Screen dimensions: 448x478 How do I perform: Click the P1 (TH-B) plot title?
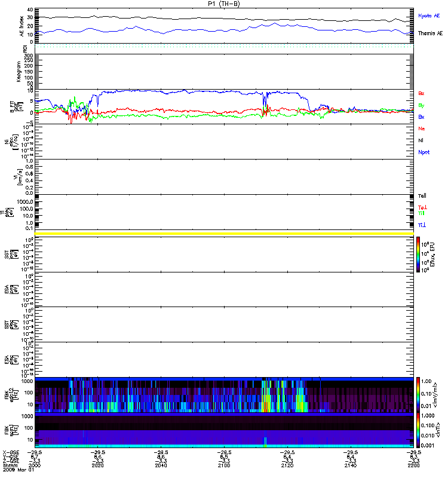tap(224, 4)
